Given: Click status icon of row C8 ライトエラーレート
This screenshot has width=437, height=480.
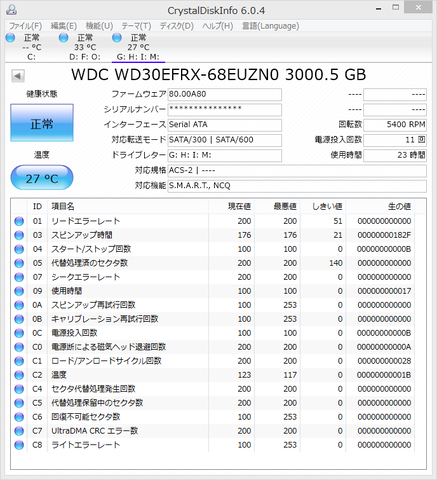Looking at the screenshot, I should 19,445.
